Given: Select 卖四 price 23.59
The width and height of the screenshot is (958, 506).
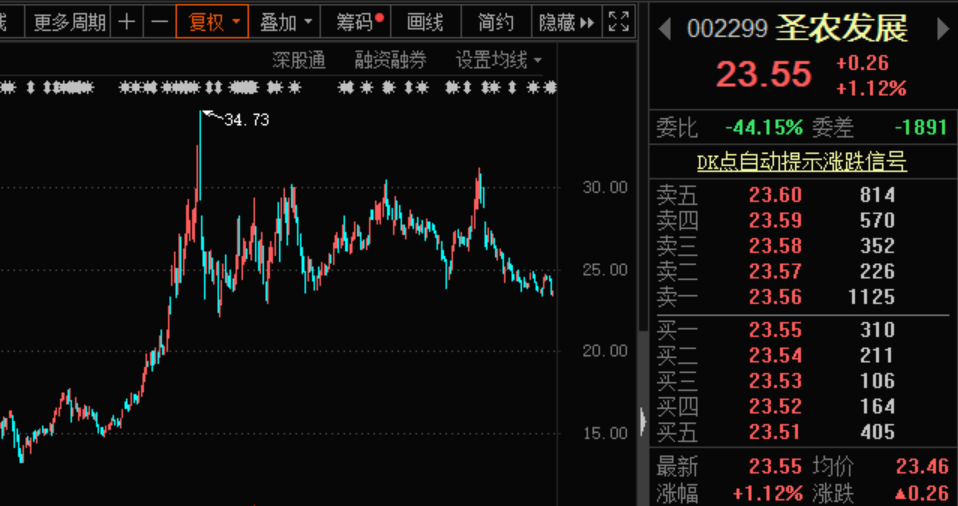Looking at the screenshot, I should [775, 220].
